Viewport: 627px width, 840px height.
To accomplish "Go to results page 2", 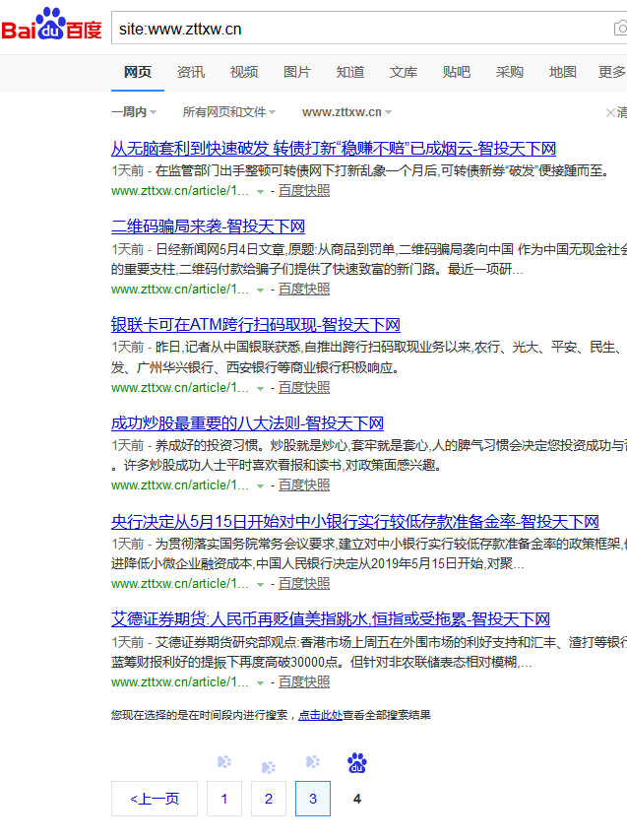I will coord(269,799).
